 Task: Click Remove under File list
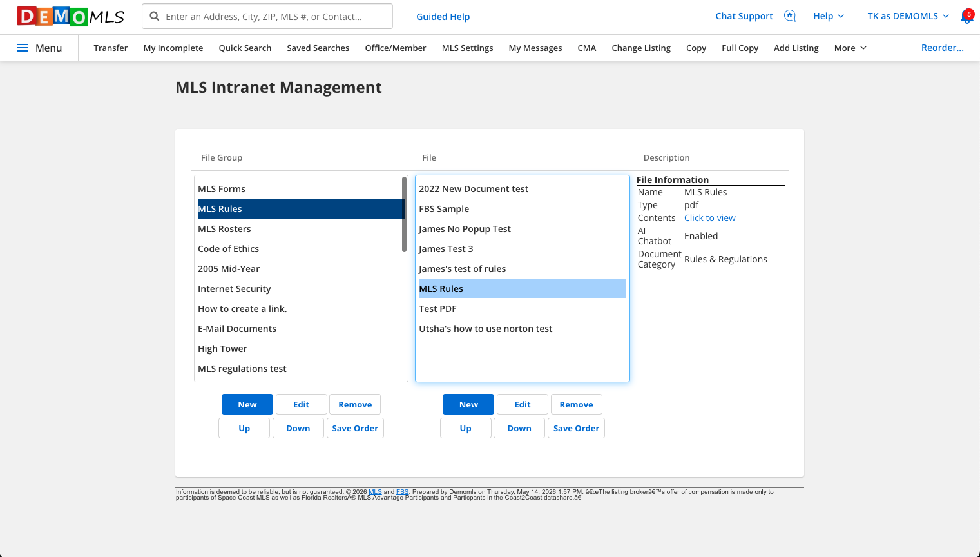click(577, 404)
